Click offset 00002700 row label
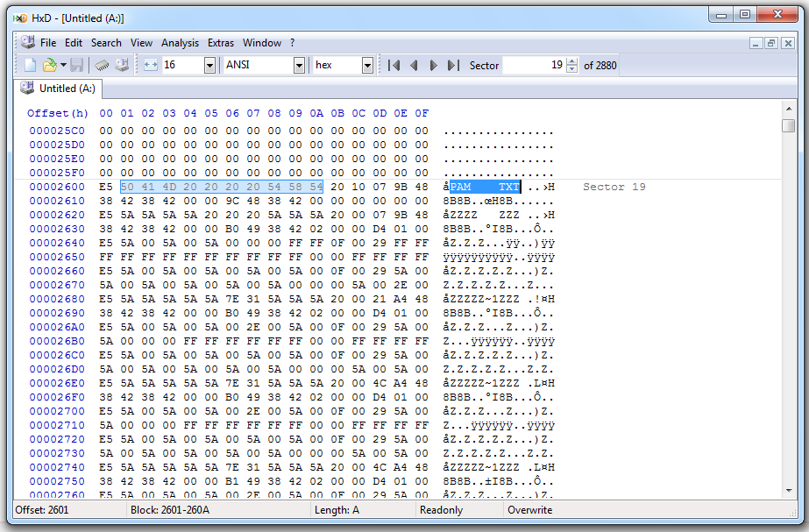Viewport: 809px width, 532px height. [57, 411]
